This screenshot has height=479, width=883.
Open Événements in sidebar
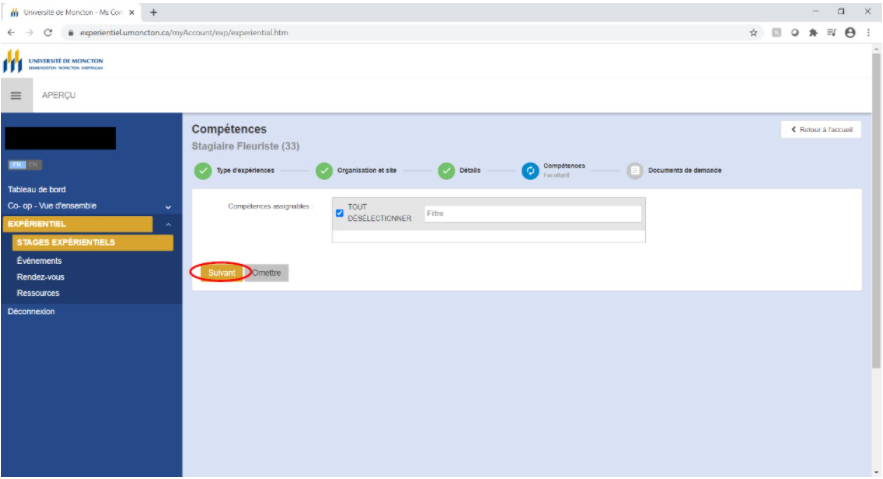click(x=39, y=261)
